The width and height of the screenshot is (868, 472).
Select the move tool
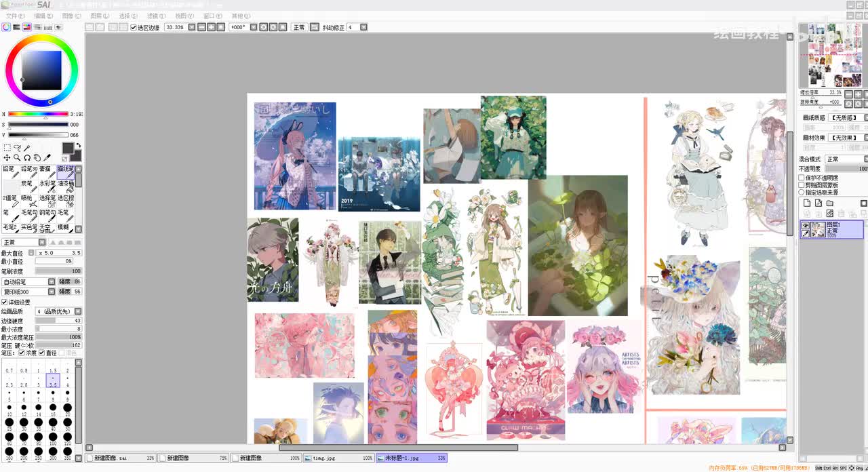[7, 157]
